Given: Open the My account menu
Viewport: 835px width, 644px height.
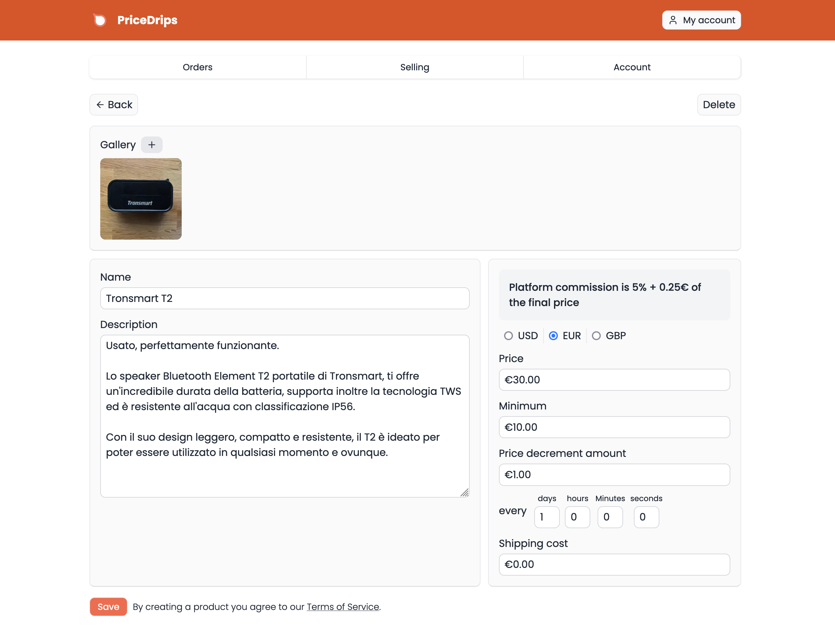Looking at the screenshot, I should pos(701,20).
